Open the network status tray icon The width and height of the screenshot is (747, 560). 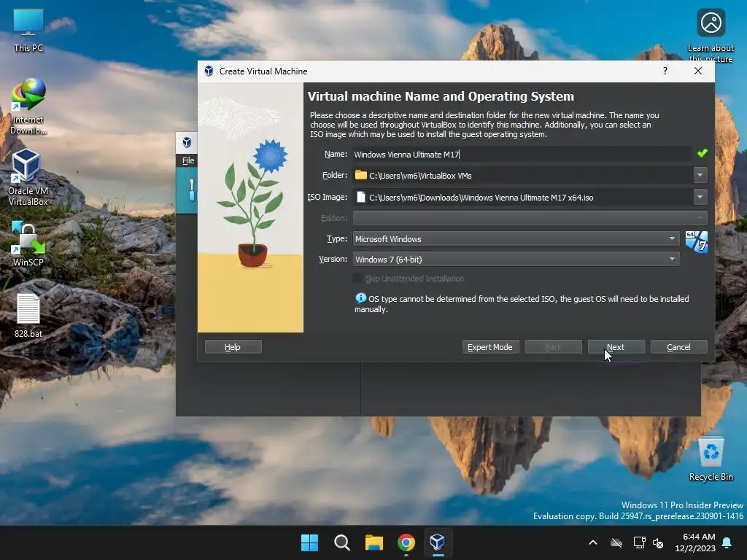click(639, 542)
